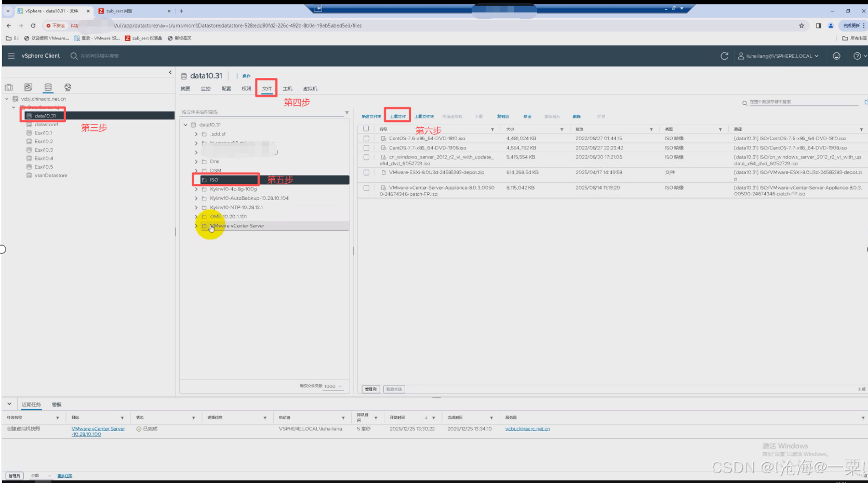Open the vSphere Client hamburger menu

pos(11,56)
